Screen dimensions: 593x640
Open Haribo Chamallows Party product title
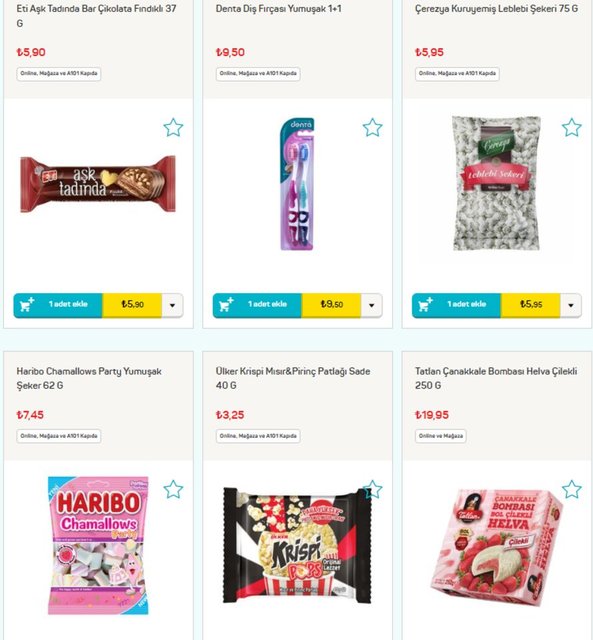[89, 378]
